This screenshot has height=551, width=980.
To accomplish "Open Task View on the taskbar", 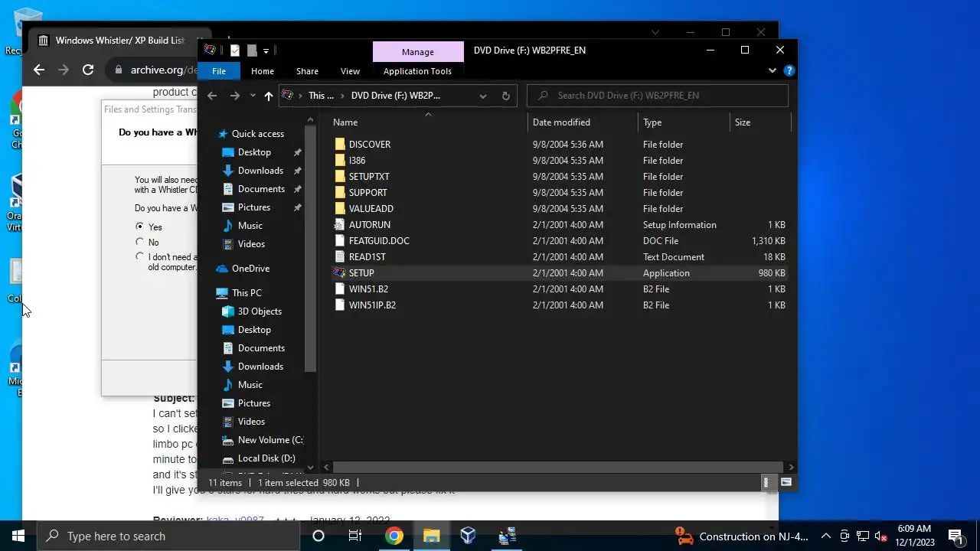I will (x=355, y=536).
